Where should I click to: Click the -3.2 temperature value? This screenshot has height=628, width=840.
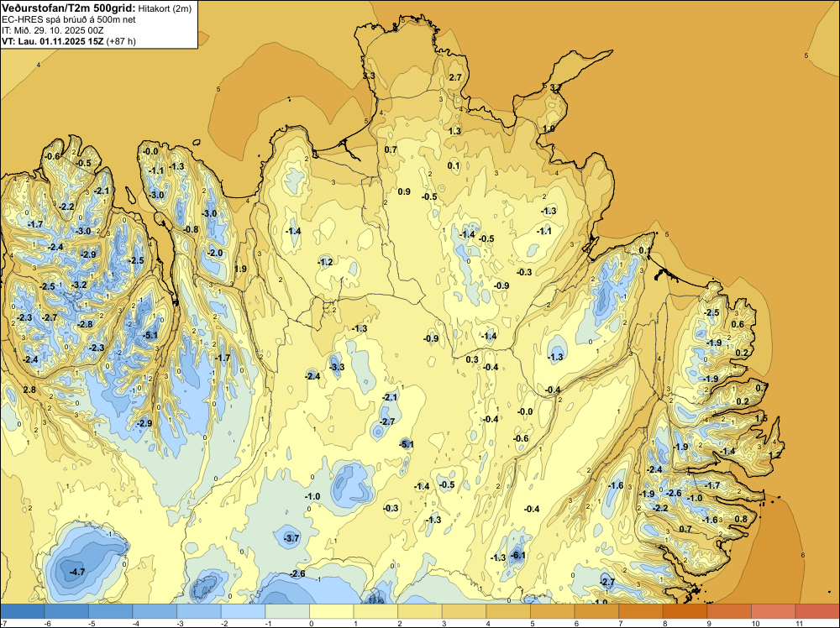(79, 285)
